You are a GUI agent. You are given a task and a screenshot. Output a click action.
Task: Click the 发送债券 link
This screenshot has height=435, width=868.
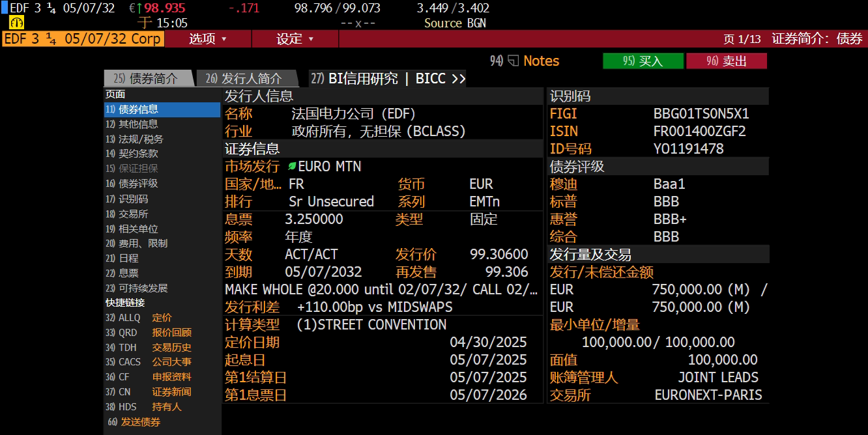coord(134,422)
